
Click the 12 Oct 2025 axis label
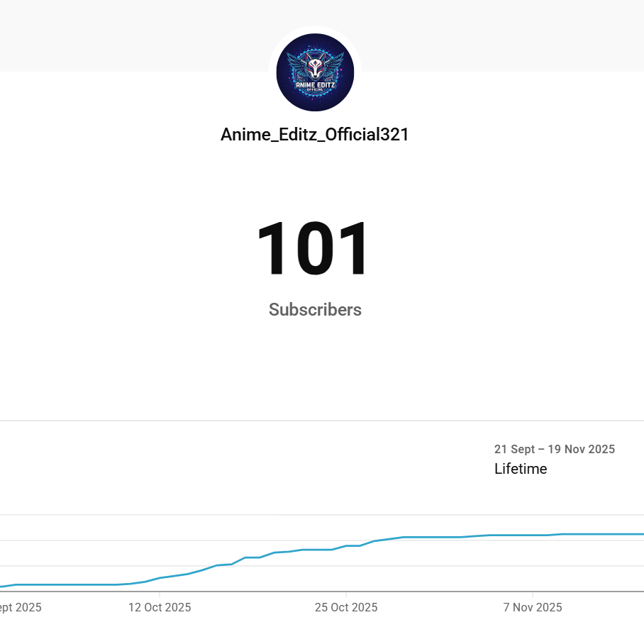pyautogui.click(x=160, y=607)
